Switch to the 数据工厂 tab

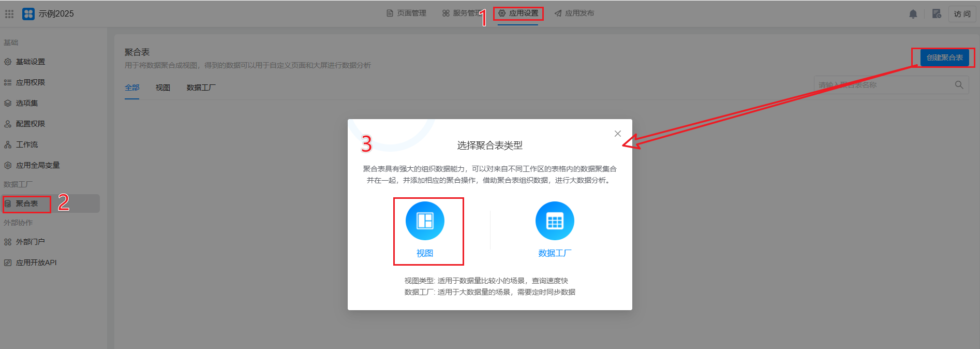201,88
